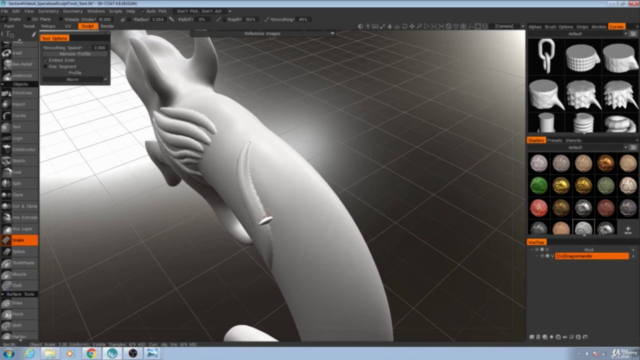Enable the One Segment checkbox
The image size is (640, 360).
coord(45,66)
